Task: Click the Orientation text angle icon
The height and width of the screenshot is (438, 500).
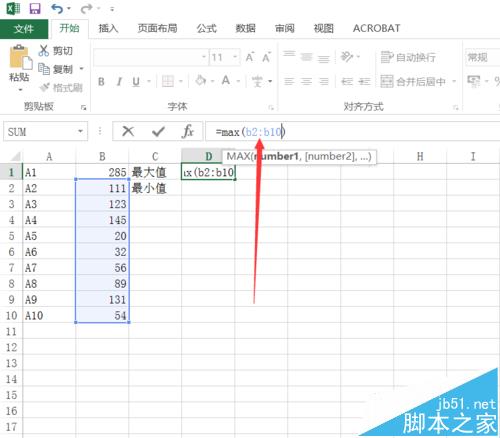Action: (x=347, y=57)
